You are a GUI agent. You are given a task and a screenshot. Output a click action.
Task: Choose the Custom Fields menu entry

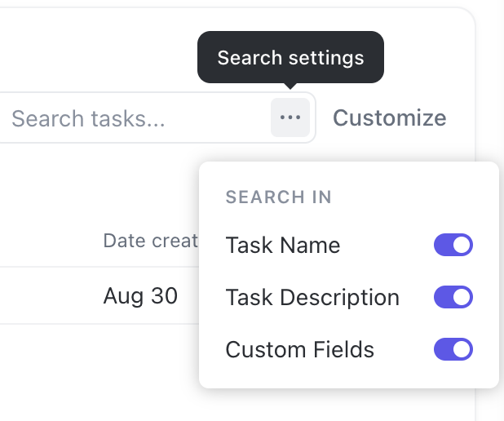pyautogui.click(x=299, y=350)
